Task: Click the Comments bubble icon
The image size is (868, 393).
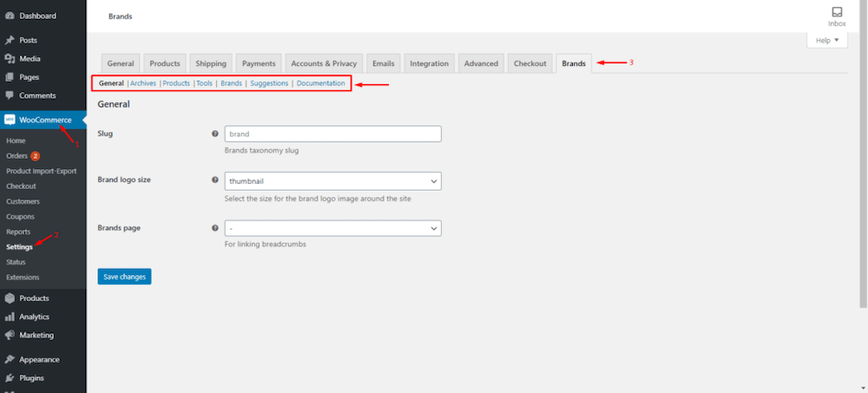Action: pos(10,95)
